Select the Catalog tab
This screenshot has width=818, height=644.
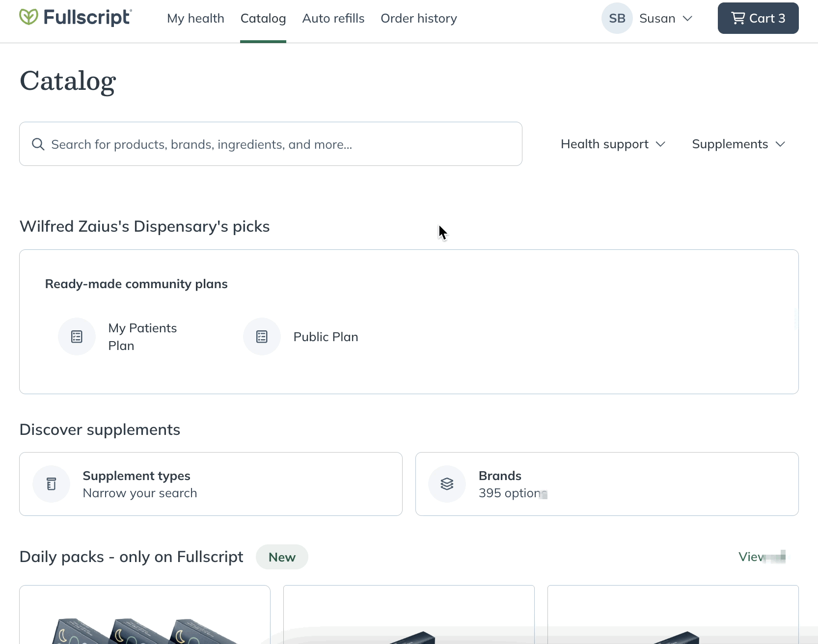pos(263,18)
